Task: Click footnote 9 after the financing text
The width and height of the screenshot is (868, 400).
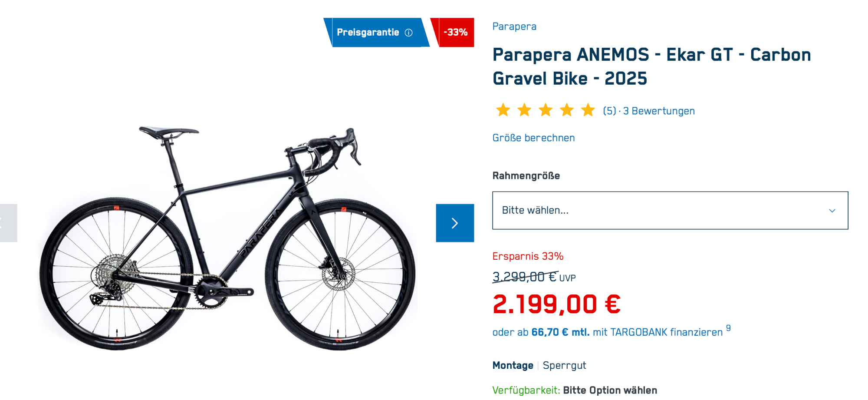Action: pos(728,328)
